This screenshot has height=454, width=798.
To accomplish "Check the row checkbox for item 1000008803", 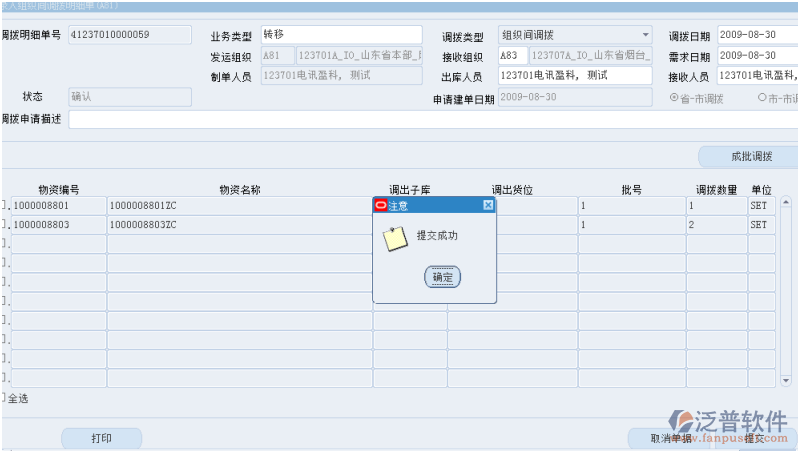I will click(x=3, y=225).
